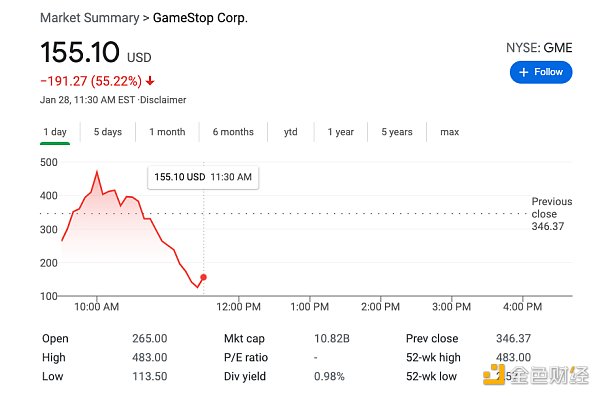
Task: Click the red dot at chart's current price
Action: click(204, 277)
